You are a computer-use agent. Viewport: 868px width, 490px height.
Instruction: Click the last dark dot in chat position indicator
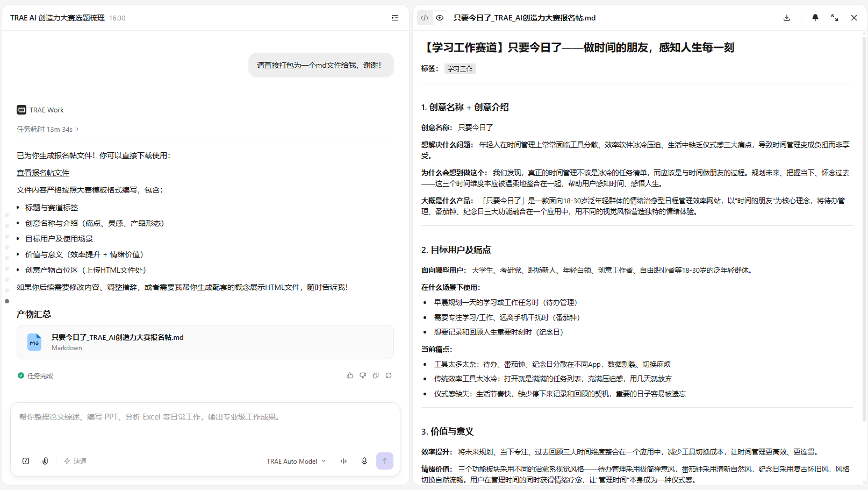[x=7, y=301]
